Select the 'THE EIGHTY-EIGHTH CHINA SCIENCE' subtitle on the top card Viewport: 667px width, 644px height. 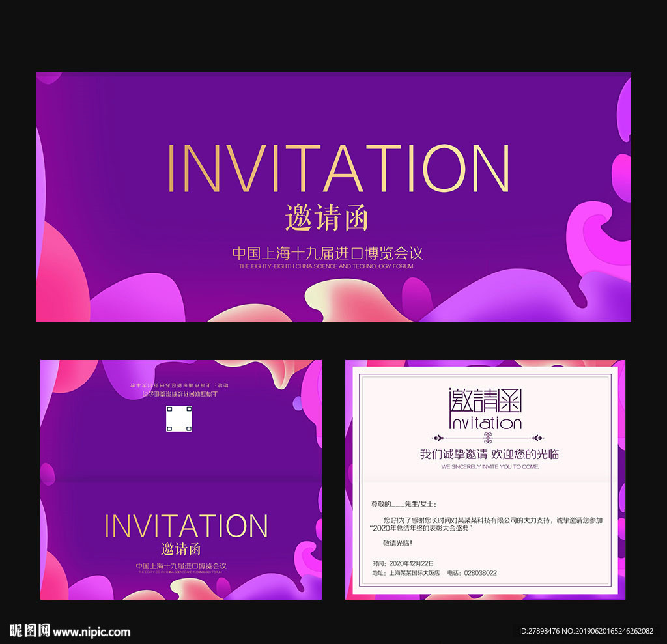pos(326,266)
